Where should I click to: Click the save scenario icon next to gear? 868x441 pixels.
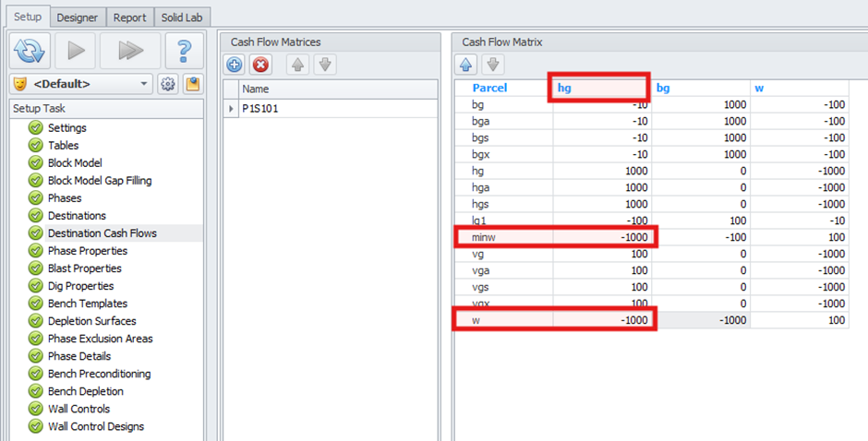[x=192, y=84]
